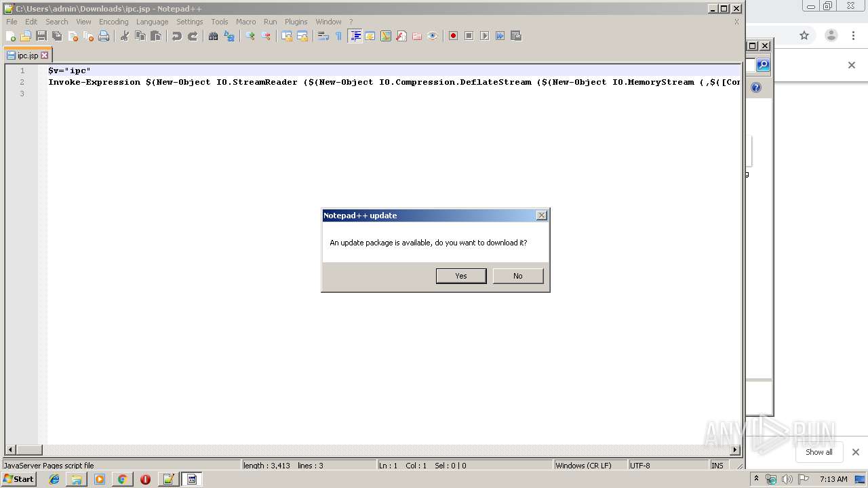Click the horizontal scrollbar left arrow
This screenshot has width=868, height=488.
pyautogui.click(x=10, y=450)
